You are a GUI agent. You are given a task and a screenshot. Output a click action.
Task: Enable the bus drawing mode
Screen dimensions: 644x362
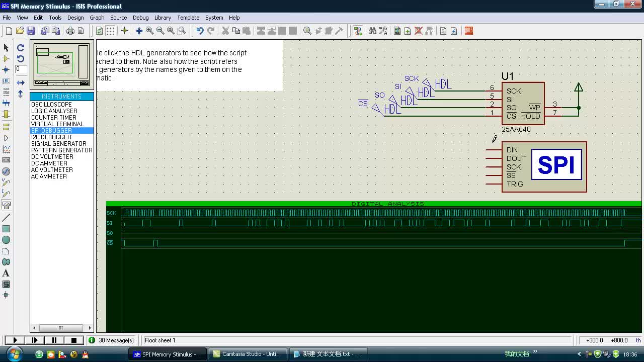[6, 103]
